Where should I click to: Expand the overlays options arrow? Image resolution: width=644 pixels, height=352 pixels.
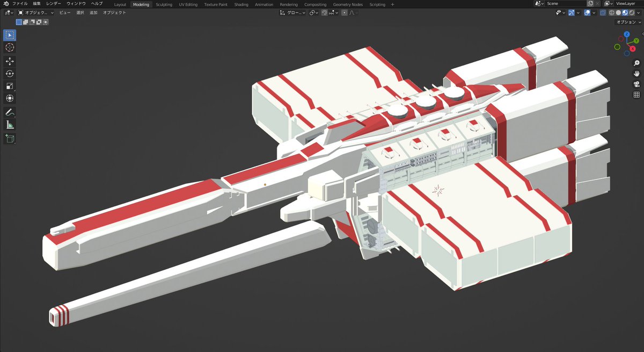tap(594, 12)
